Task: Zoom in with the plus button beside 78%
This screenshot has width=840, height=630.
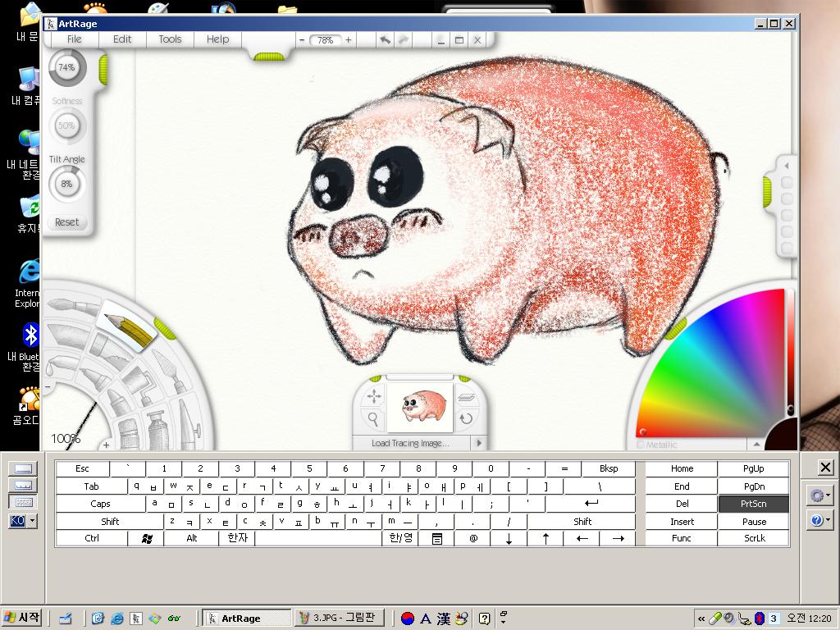Action: tap(348, 39)
